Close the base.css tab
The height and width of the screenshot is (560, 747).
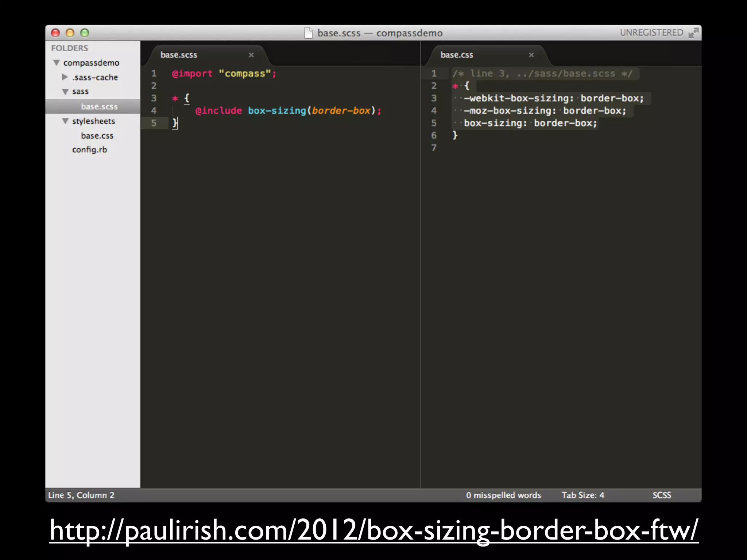point(531,55)
